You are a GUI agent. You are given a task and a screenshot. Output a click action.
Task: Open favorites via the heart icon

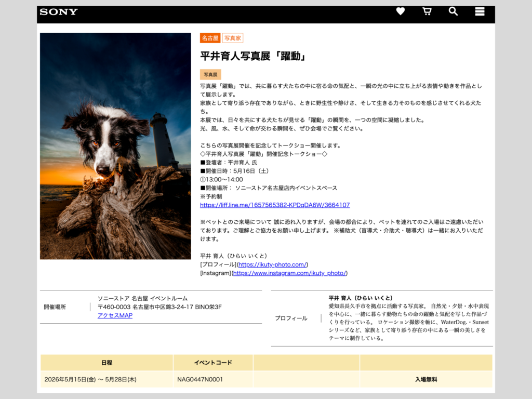click(400, 11)
